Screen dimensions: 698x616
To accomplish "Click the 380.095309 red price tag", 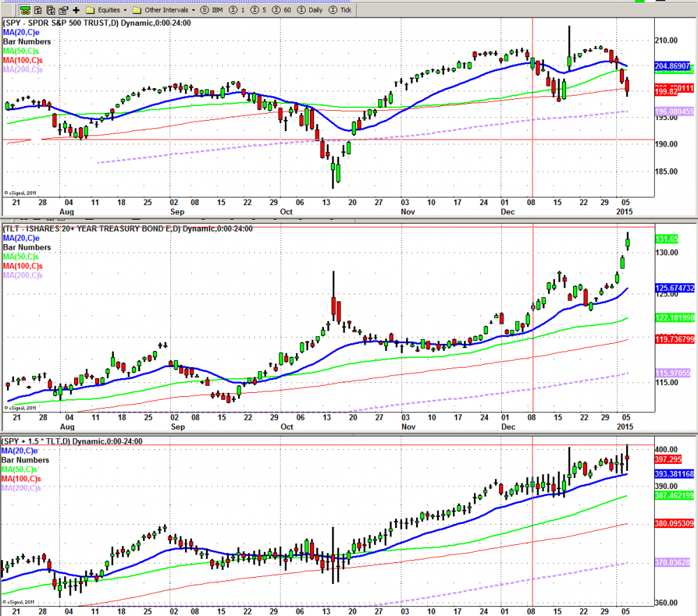I will (674, 523).
